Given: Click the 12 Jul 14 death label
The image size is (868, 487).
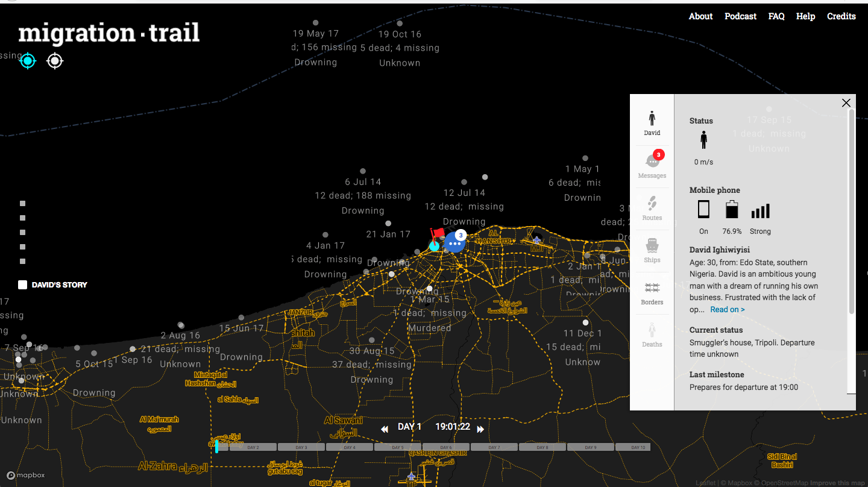Looking at the screenshot, I should pos(464,193).
